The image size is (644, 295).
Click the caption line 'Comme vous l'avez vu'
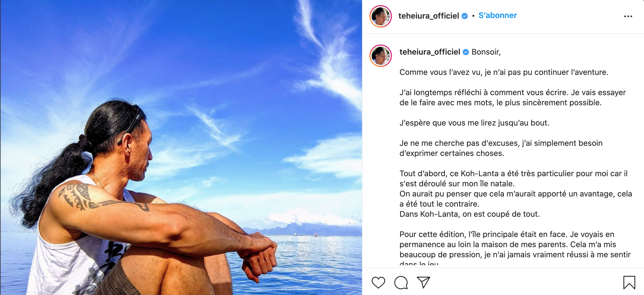tap(504, 72)
